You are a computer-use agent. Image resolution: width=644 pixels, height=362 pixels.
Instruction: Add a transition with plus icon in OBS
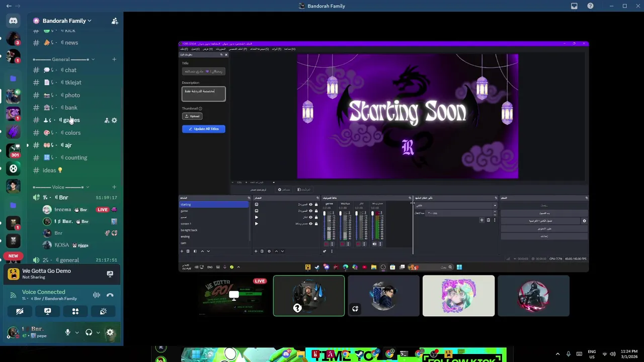tap(481, 220)
